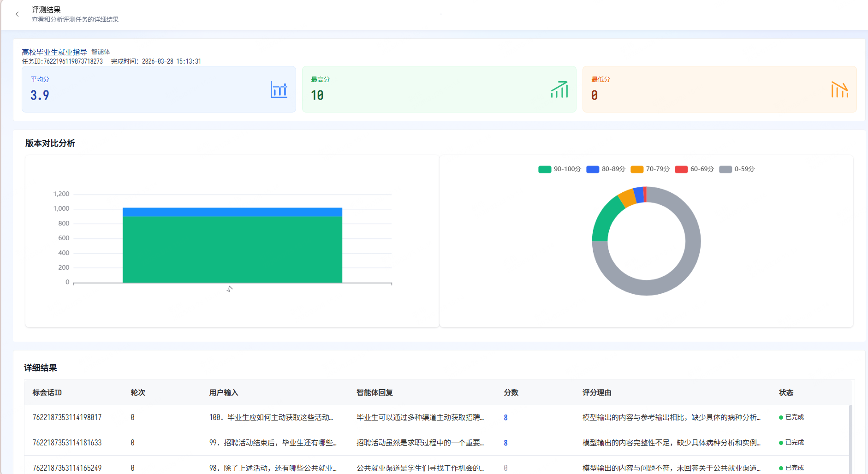Click score 0 in row 7622187353114165249

pos(505,468)
